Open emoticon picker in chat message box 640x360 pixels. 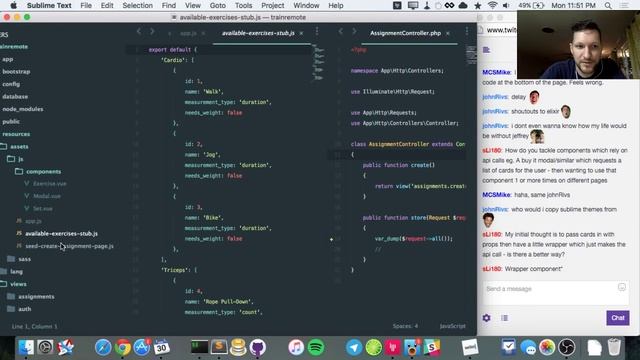click(x=622, y=287)
